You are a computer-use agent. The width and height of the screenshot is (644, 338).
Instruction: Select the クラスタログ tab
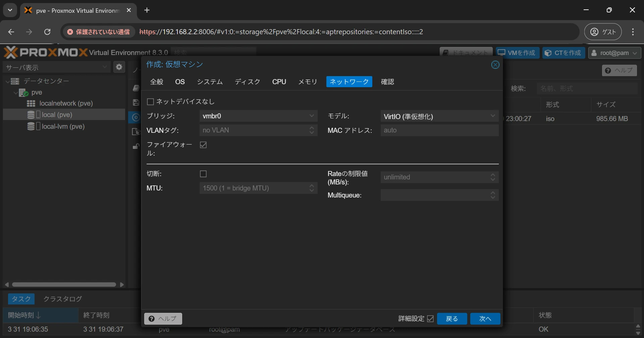63,299
